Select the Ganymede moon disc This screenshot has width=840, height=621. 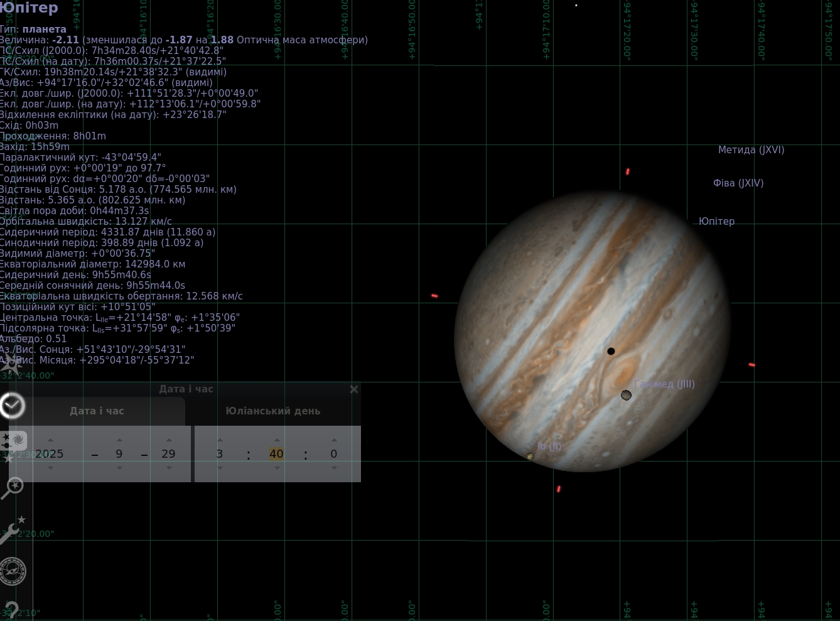[626, 395]
